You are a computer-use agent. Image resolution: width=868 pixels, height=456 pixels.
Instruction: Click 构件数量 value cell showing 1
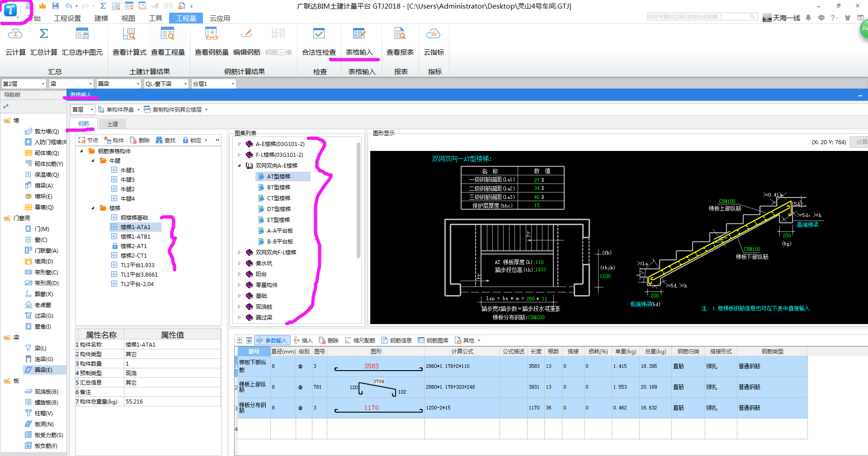172,364
